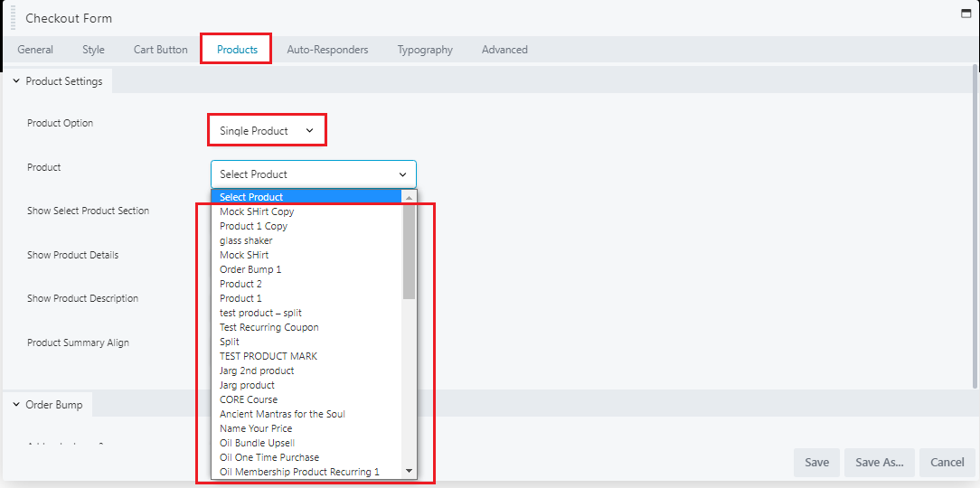Collapse the Product Settings section
Screen dimensions: 980x488
coord(16,81)
